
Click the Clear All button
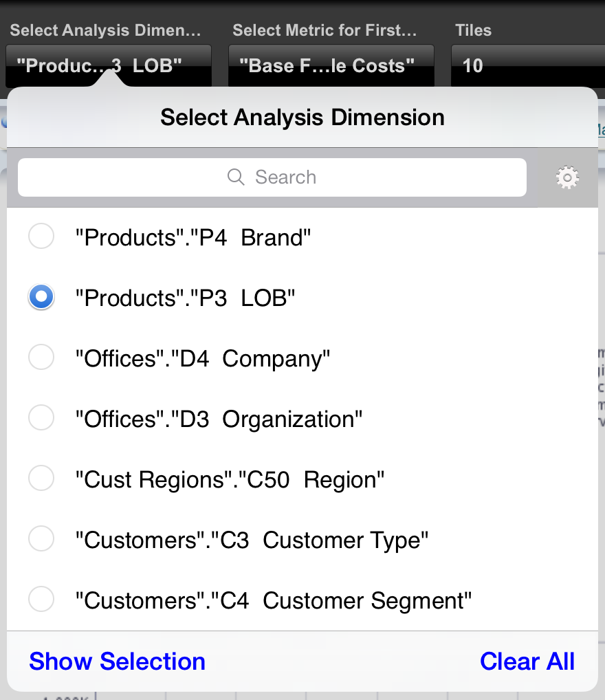pyautogui.click(x=527, y=661)
